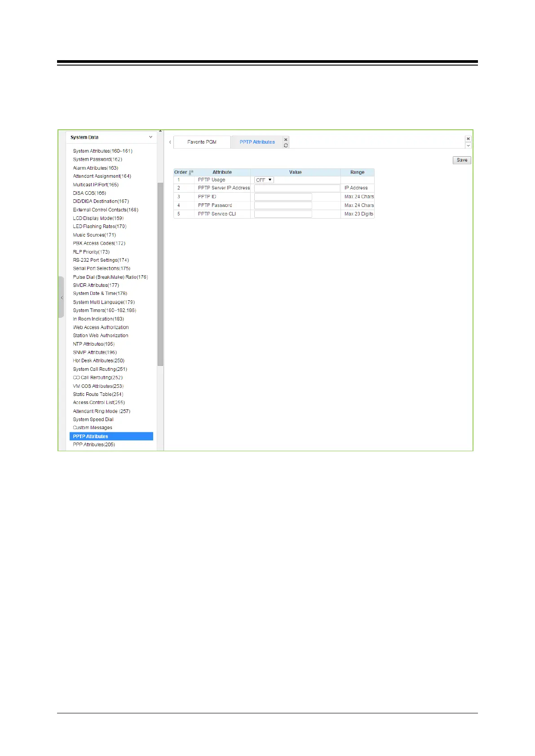535x756 pixels.
Task: Open LED Flashing Rates(170)
Action: pyautogui.click(x=100, y=227)
